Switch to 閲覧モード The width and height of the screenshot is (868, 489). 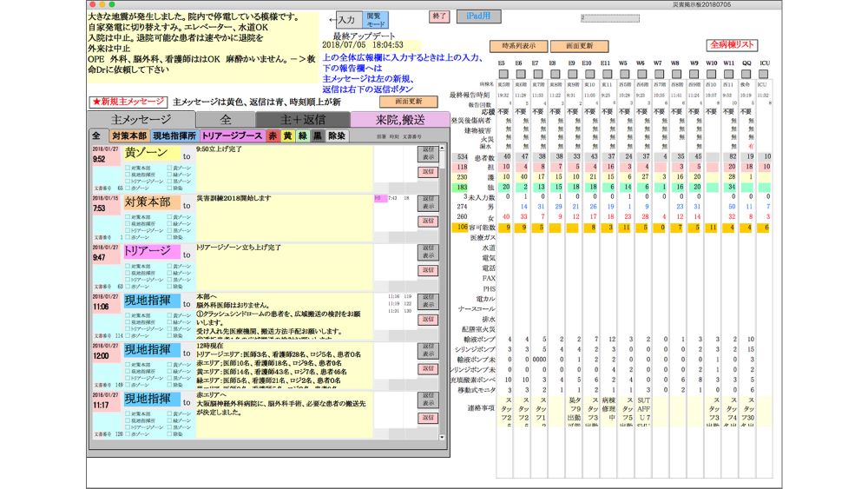tap(376, 20)
